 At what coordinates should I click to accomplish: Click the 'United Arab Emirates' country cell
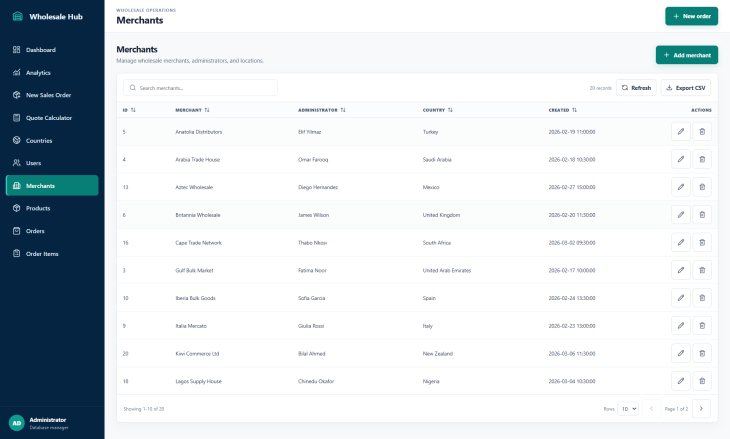pos(446,270)
